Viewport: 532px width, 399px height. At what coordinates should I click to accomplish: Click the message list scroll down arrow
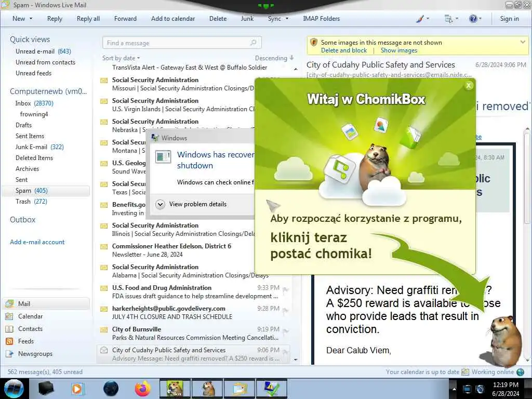pos(296,360)
